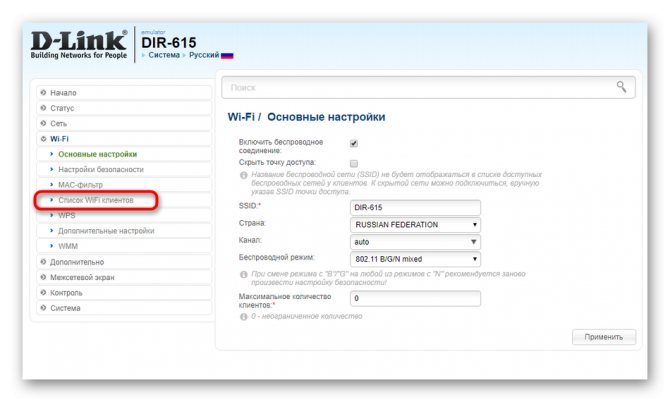Open the Начало menu item
The image size is (670, 402).
point(124,93)
